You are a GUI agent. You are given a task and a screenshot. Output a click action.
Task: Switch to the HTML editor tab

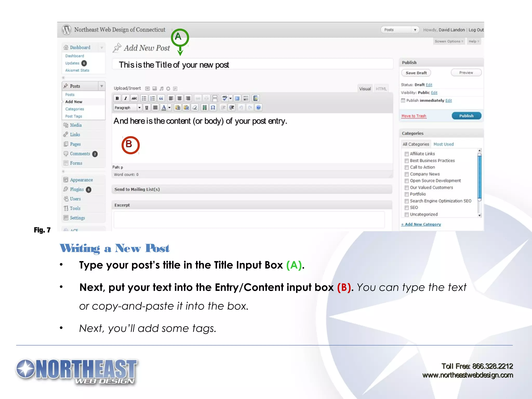pyautogui.click(x=381, y=89)
